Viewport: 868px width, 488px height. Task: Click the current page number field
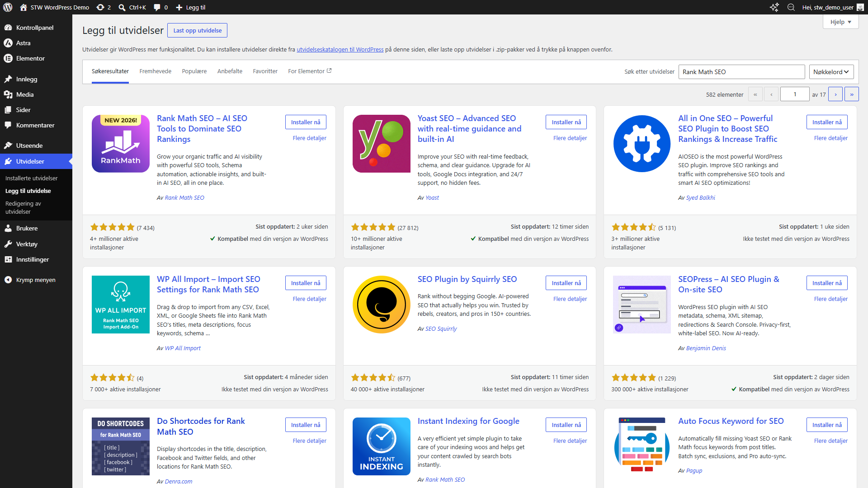(795, 94)
